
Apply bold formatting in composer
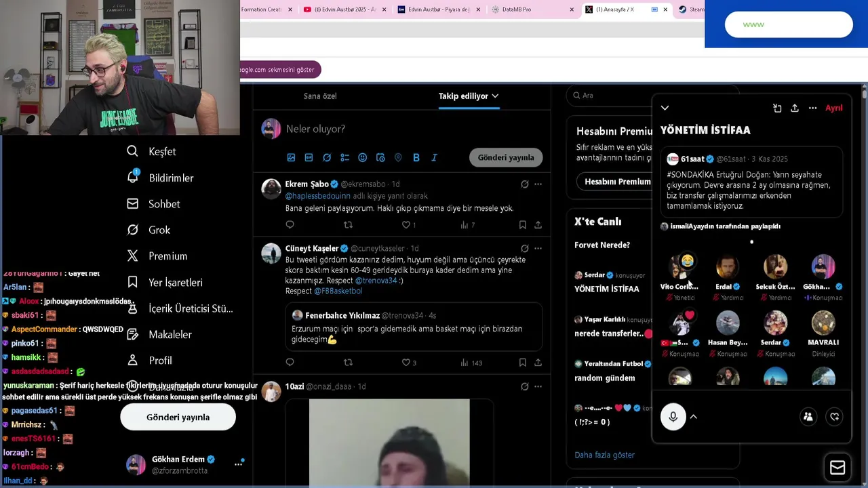tap(416, 157)
